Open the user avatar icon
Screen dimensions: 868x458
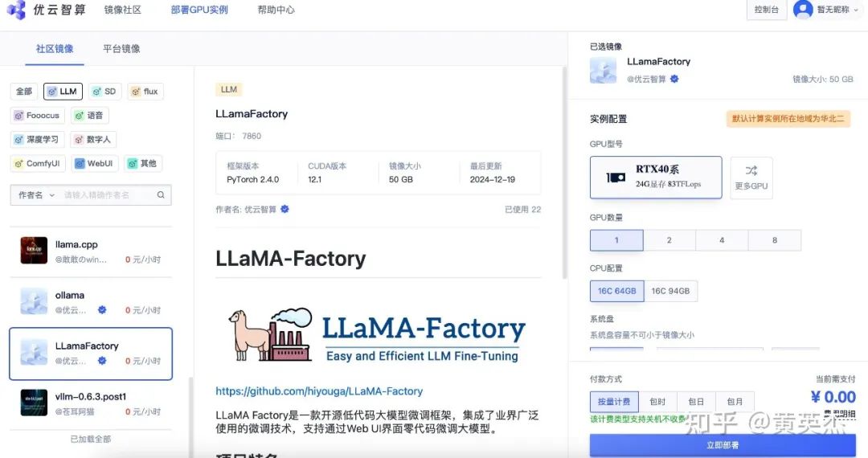click(x=803, y=10)
